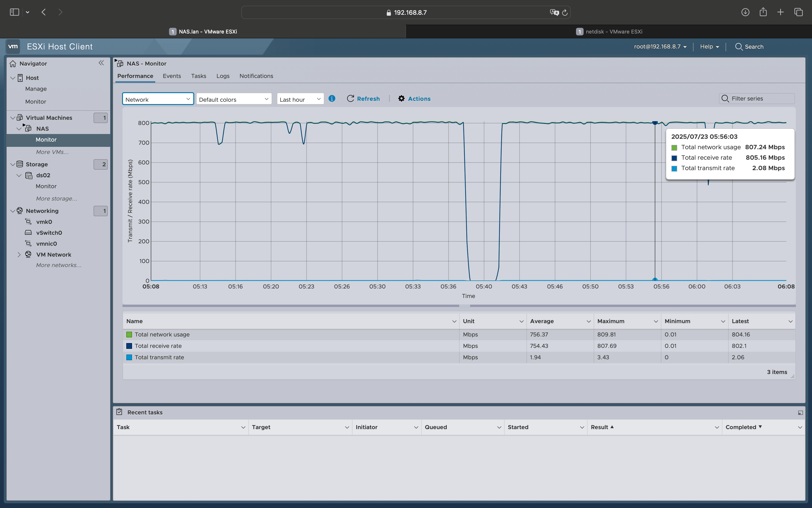Viewport: 812px width, 508px height.
Task: Click the vm logo in header
Action: point(13,46)
